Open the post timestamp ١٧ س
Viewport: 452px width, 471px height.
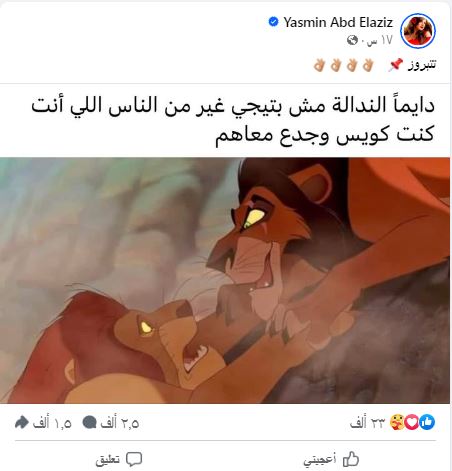pos(379,40)
